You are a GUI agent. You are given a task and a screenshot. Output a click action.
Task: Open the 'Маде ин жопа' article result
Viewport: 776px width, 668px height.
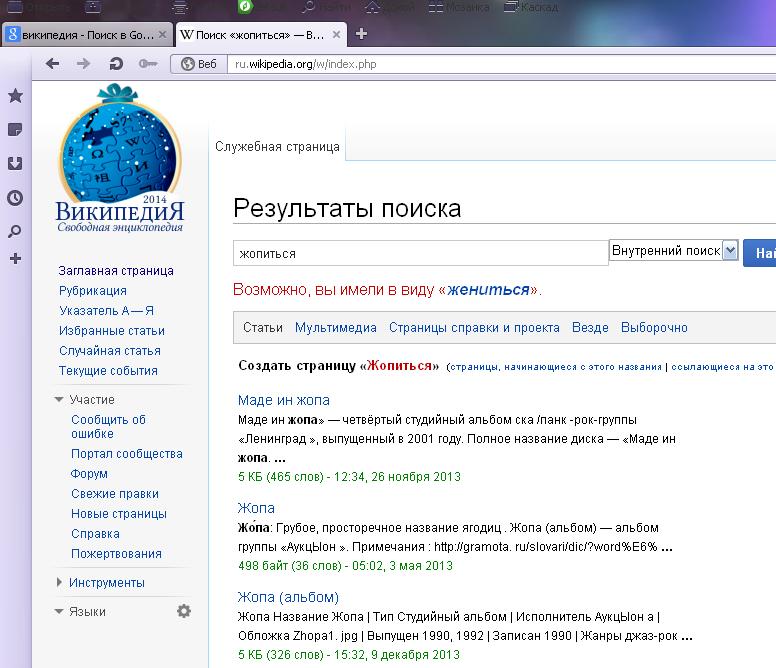283,400
